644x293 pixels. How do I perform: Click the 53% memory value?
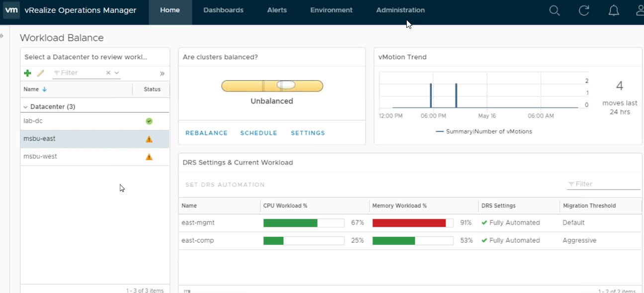466,241
